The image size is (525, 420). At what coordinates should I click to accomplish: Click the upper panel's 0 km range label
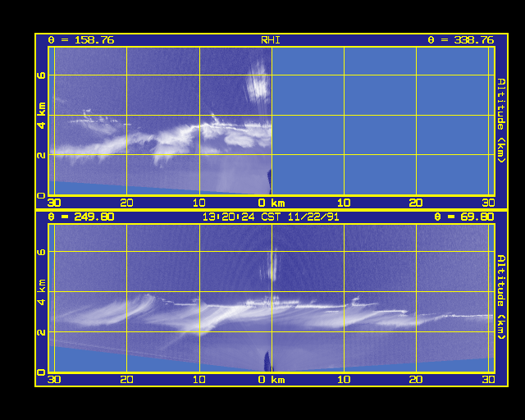click(272, 203)
